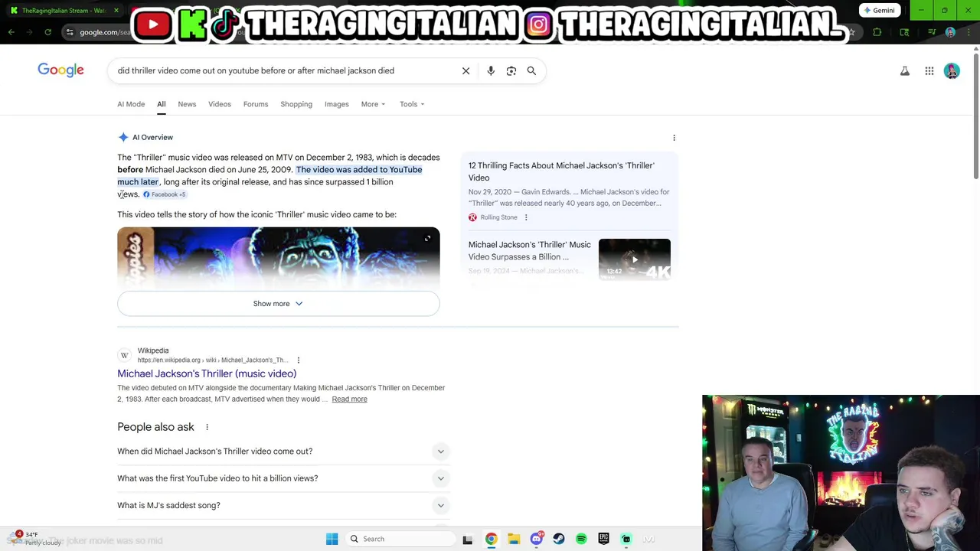Focus the Google search query field
This screenshot has height=551, width=980.
tap(283, 70)
